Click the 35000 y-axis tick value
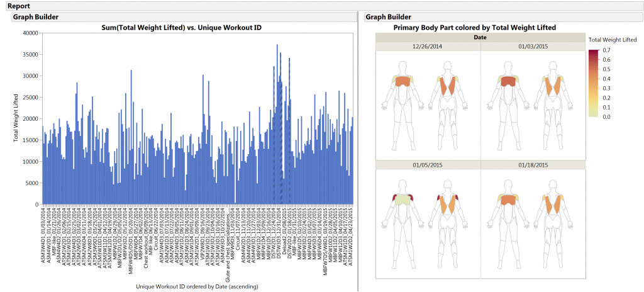Screen dimensions: 644x292 [31, 54]
